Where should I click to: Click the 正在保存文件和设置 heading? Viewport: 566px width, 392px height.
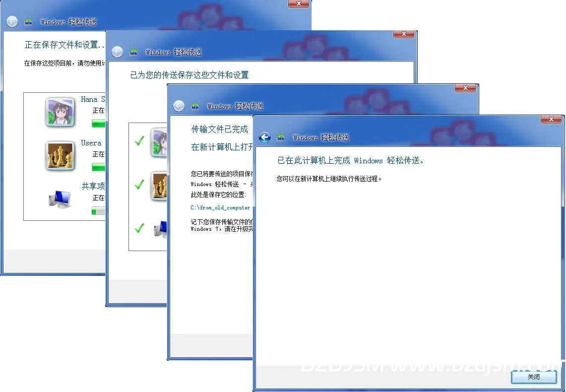[64, 45]
